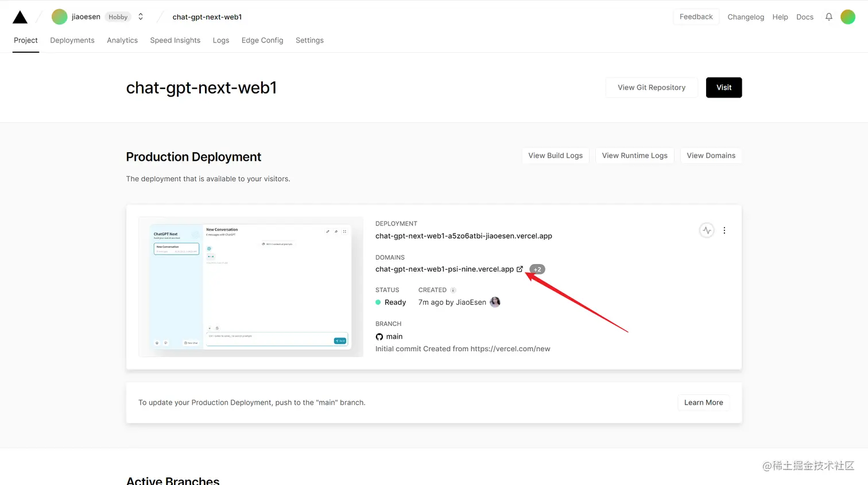
Task: Click jiaoesen team name
Action: [x=86, y=17]
